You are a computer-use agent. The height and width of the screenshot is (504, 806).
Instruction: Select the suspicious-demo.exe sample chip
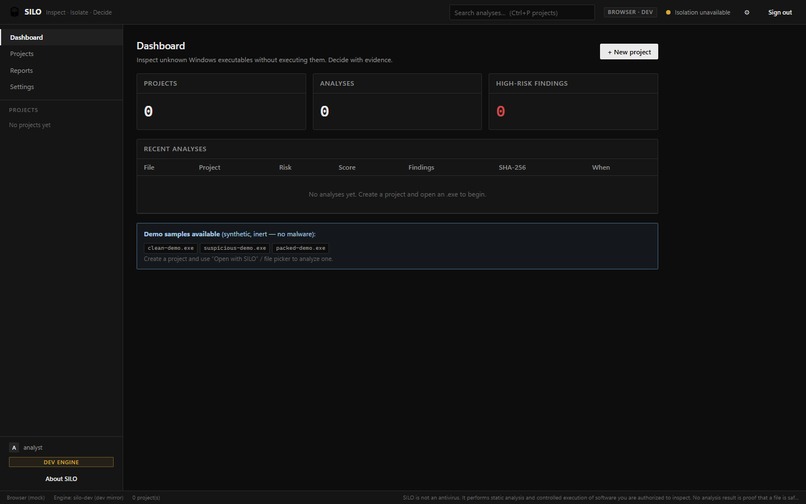pyautogui.click(x=235, y=248)
